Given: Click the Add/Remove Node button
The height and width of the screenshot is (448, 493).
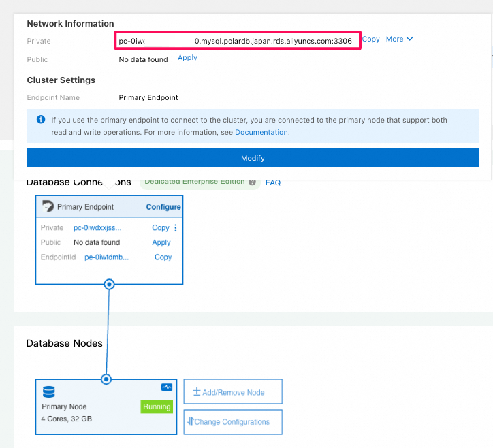Looking at the screenshot, I should coord(233,391).
